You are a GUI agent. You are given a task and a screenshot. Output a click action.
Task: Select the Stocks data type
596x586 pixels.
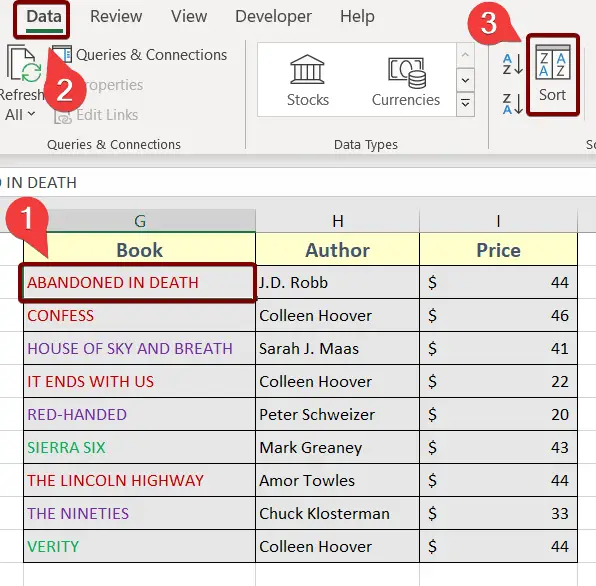tap(308, 81)
